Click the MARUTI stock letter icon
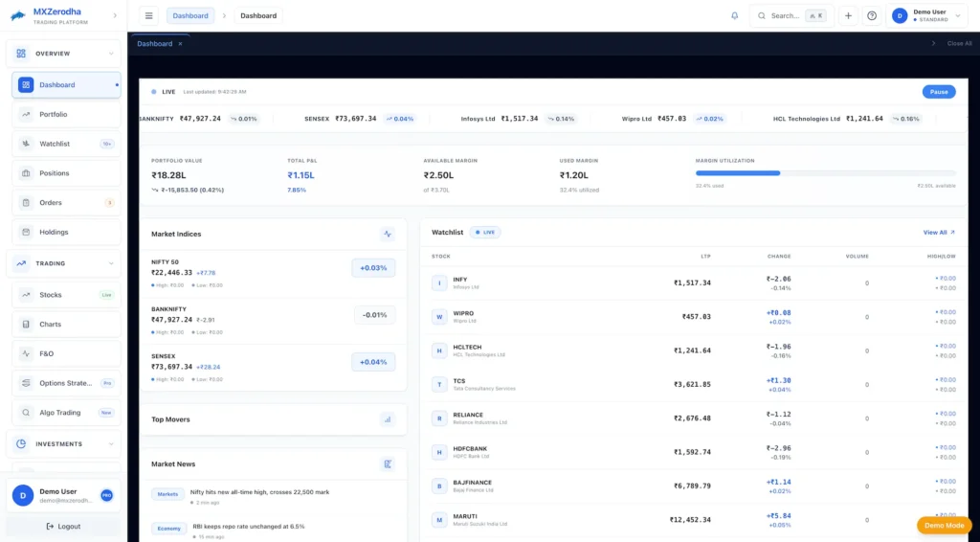Viewport: 980px width, 542px height. (x=439, y=519)
